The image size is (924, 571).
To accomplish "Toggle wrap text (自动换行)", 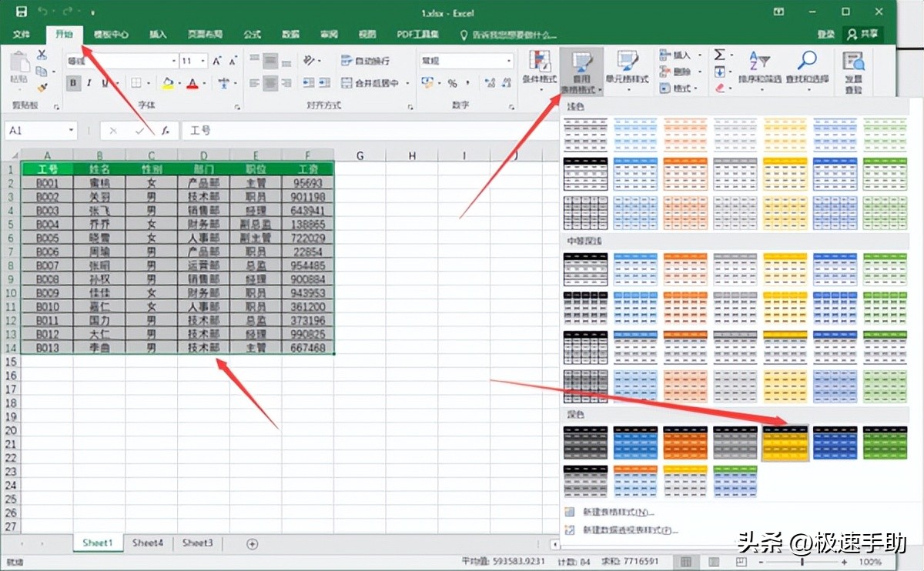I will pyautogui.click(x=367, y=61).
